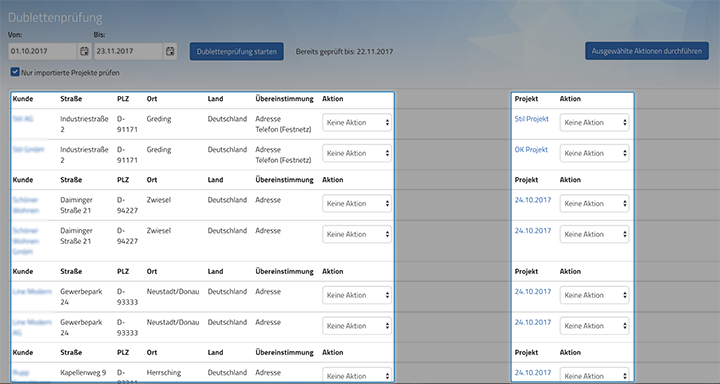Open the Stil Projekt link
Viewport: 720px width, 384px height.
point(531,119)
